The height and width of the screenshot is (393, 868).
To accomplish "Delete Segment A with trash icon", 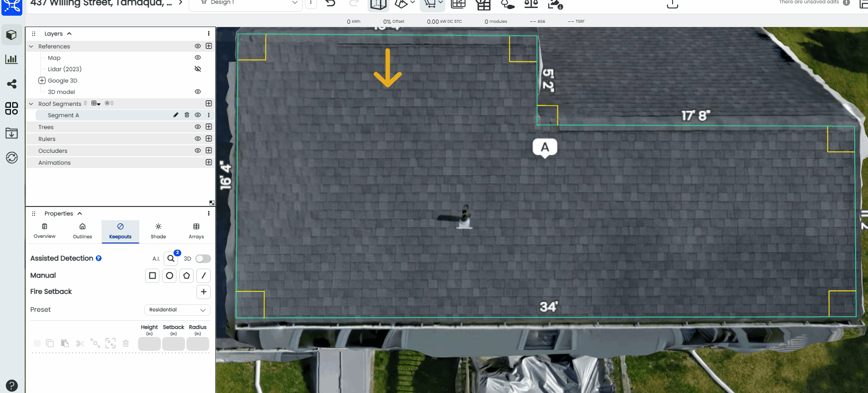I will pyautogui.click(x=187, y=115).
